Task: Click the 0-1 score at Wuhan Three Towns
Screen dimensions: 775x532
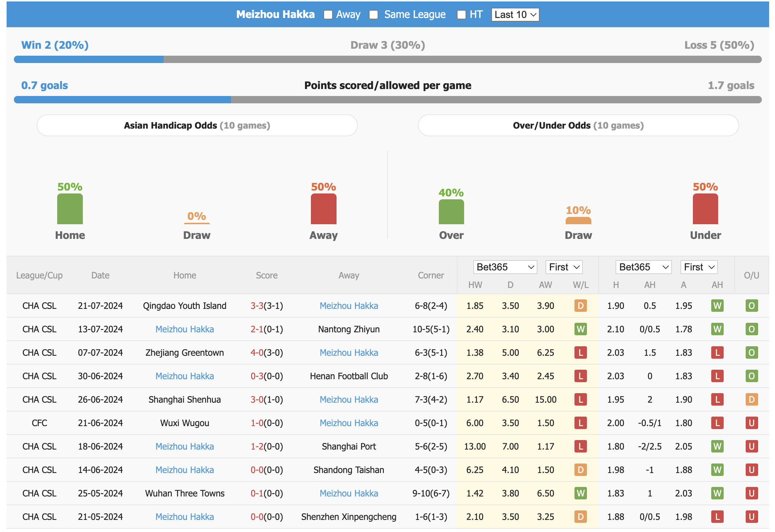Action: coord(257,493)
